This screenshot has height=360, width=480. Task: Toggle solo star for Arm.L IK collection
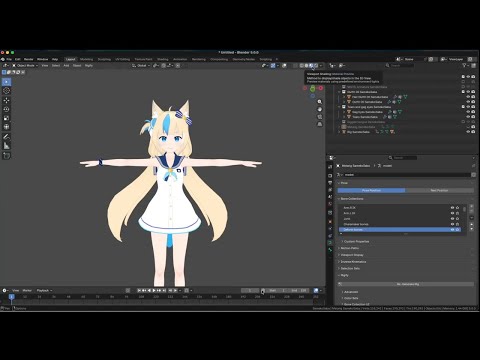point(458,213)
